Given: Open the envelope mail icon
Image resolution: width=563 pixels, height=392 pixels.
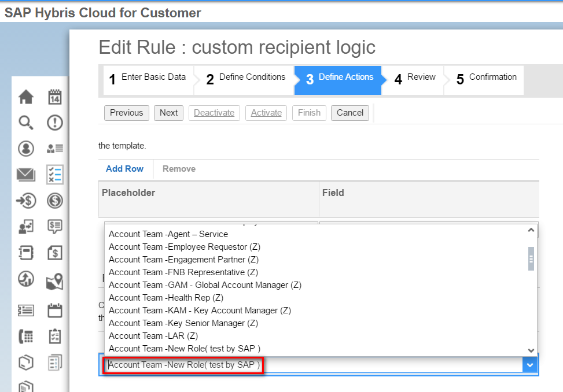Looking at the screenshot, I should coord(26,175).
